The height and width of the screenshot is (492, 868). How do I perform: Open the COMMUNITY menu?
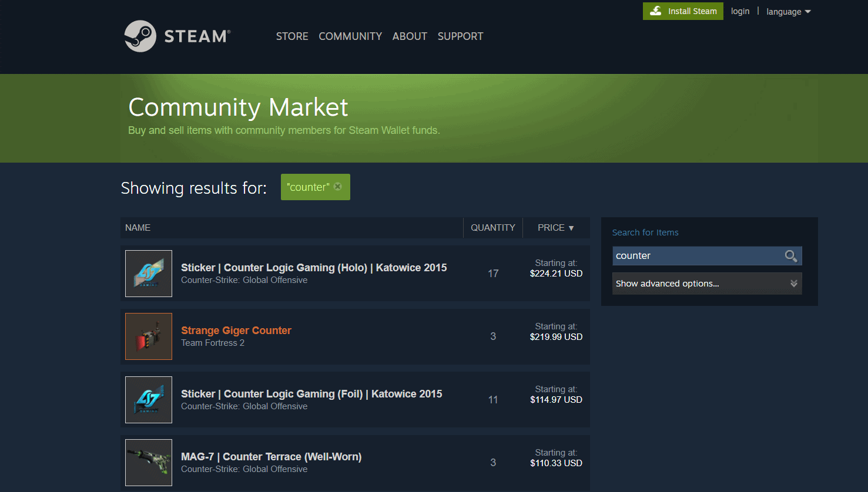[350, 36]
